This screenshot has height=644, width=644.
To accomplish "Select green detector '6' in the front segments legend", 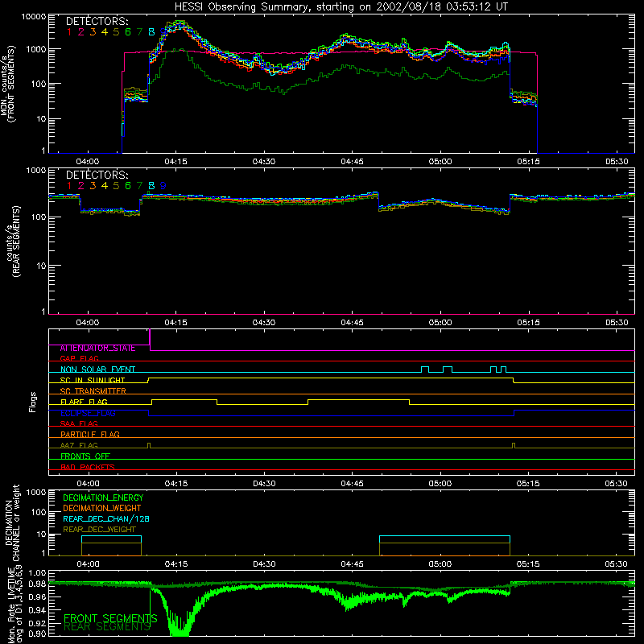I will [x=128, y=32].
